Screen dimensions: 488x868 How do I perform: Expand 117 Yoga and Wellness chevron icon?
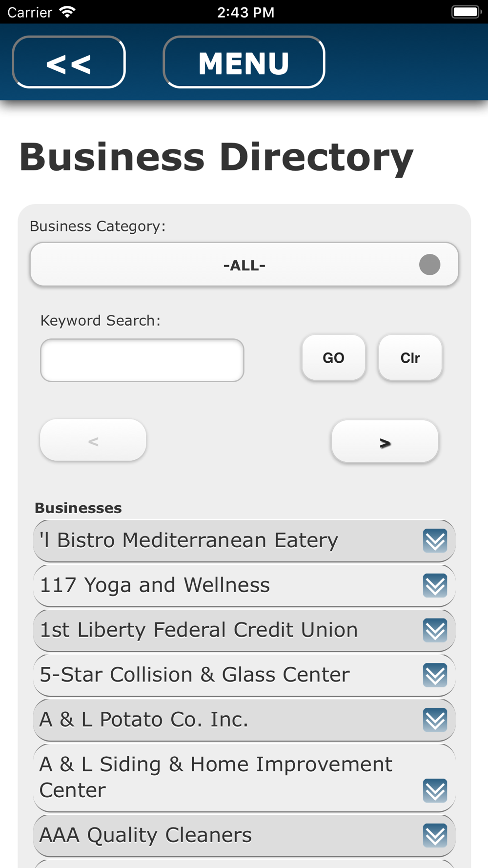pyautogui.click(x=435, y=585)
